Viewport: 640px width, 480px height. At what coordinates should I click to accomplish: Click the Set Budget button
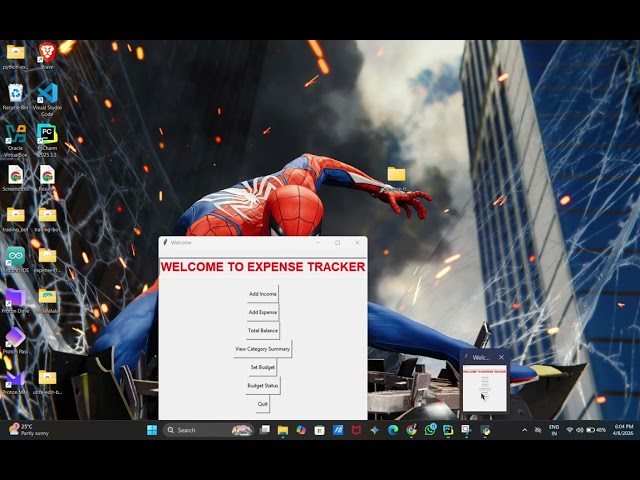click(262, 367)
